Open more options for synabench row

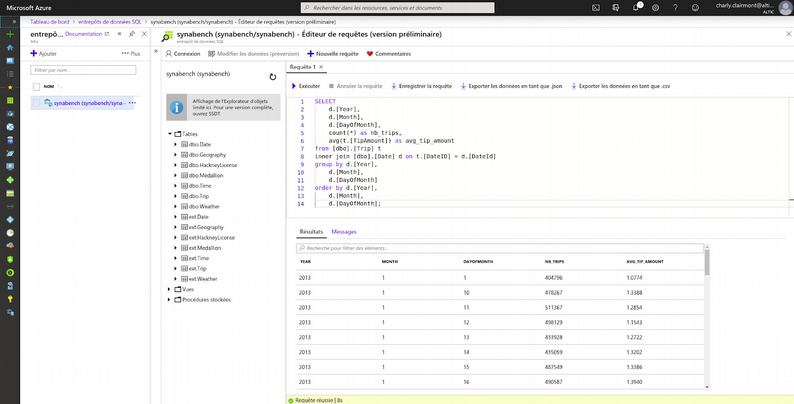click(x=132, y=103)
